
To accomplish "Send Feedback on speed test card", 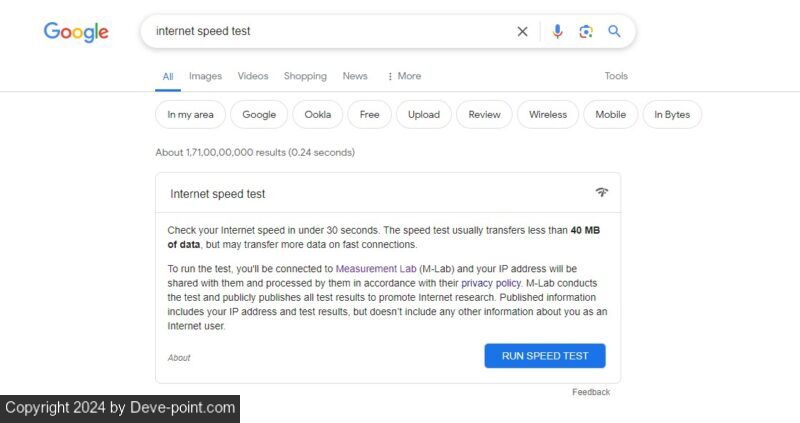I will tap(591, 392).
